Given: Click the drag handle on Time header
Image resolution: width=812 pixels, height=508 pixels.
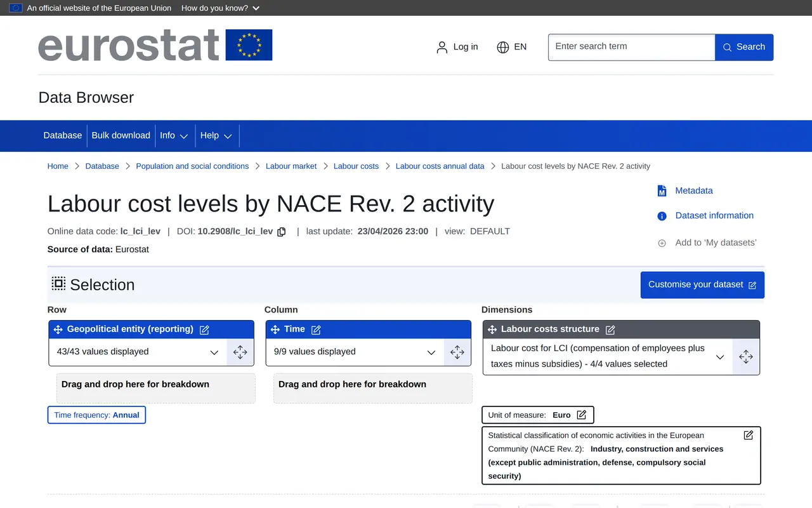Looking at the screenshot, I should (x=275, y=330).
